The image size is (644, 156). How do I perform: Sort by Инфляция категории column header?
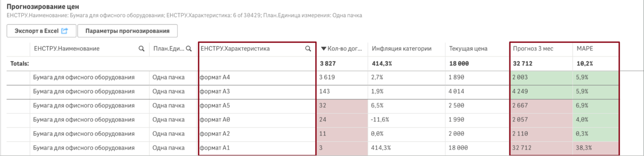pos(401,49)
